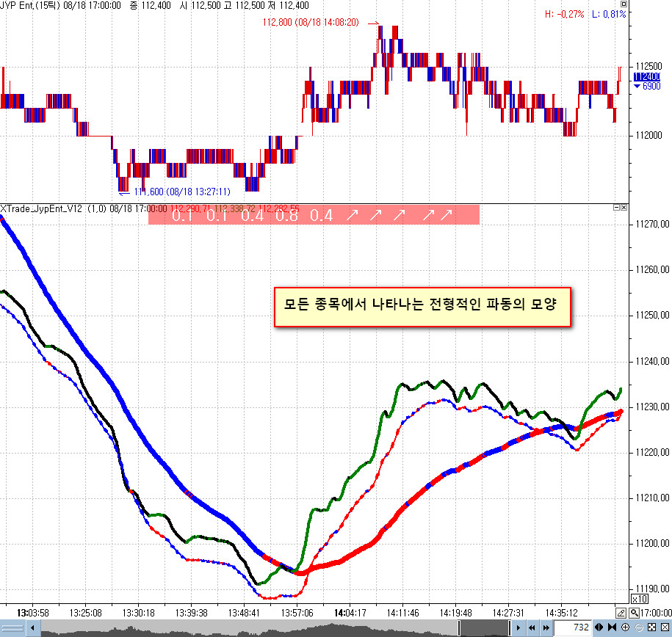This screenshot has height=637, width=672.
Task: Click the 112000 price axis label
Action: click(x=648, y=135)
